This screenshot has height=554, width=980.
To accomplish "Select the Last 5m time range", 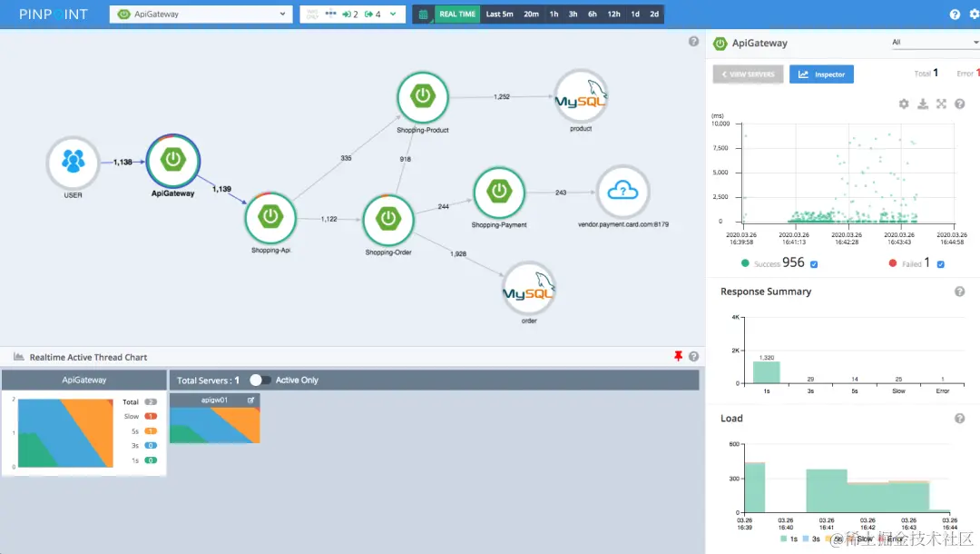I will coord(499,14).
